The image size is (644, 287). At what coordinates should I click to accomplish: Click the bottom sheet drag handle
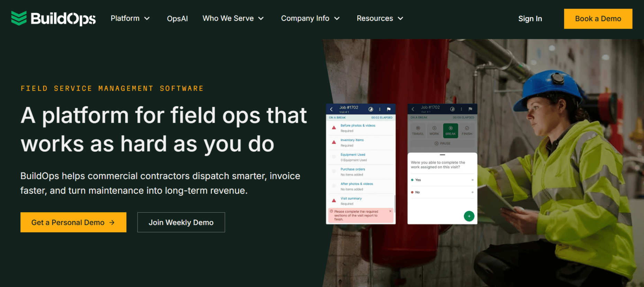coord(442,155)
